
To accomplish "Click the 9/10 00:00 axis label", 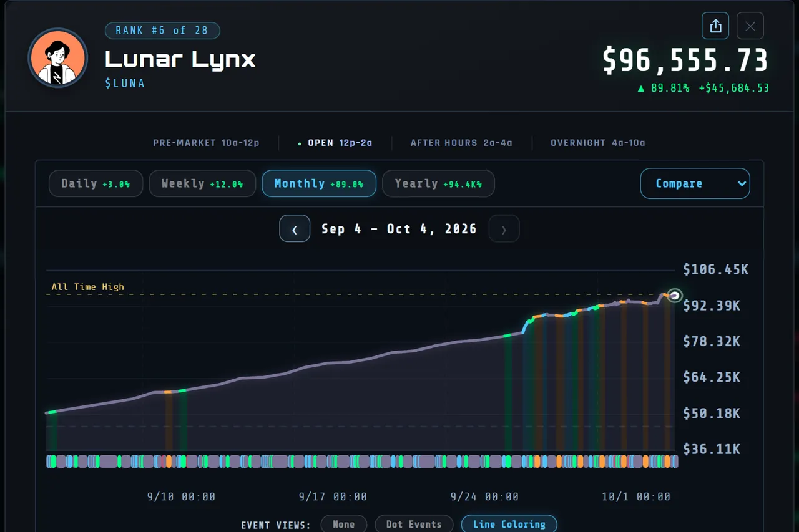I will [x=181, y=497].
